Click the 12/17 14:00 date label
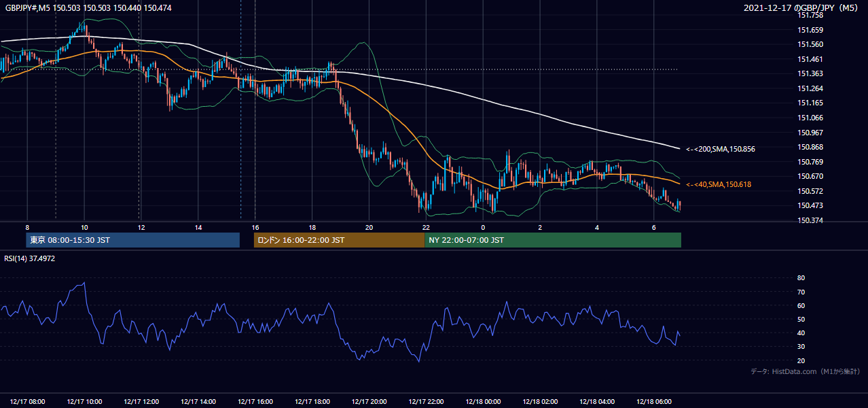 (x=198, y=401)
